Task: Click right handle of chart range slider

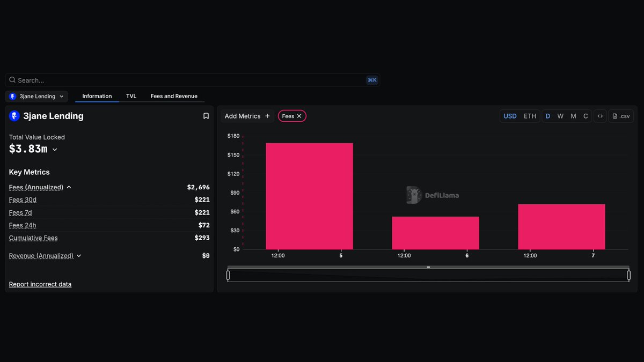Action: pos(629,275)
